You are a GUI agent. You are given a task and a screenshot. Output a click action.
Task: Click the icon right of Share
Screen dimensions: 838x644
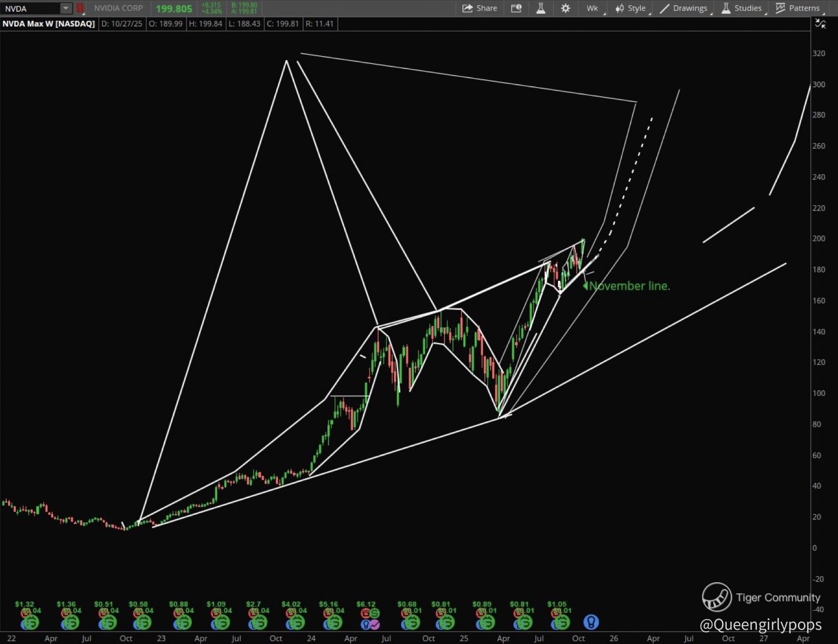[x=516, y=8]
